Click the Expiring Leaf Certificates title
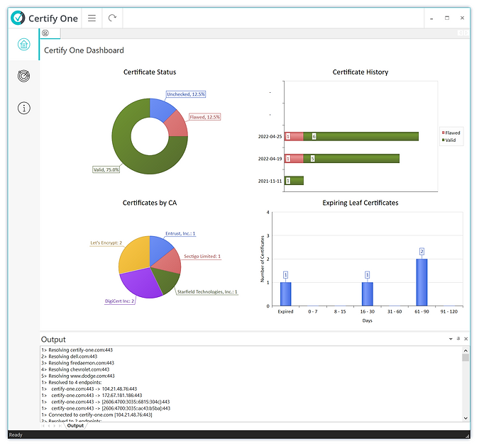Screen dimensions: 479x448 pos(360,203)
